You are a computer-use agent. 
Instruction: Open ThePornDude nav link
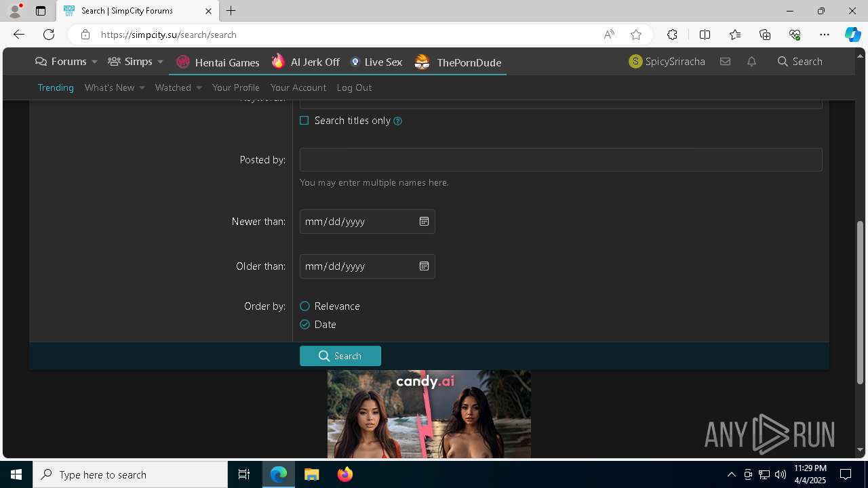tap(458, 62)
